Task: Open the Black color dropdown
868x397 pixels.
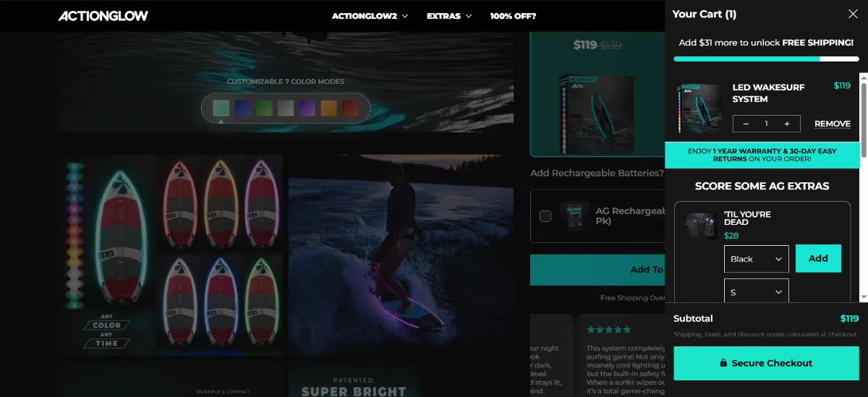Action: 756,259
